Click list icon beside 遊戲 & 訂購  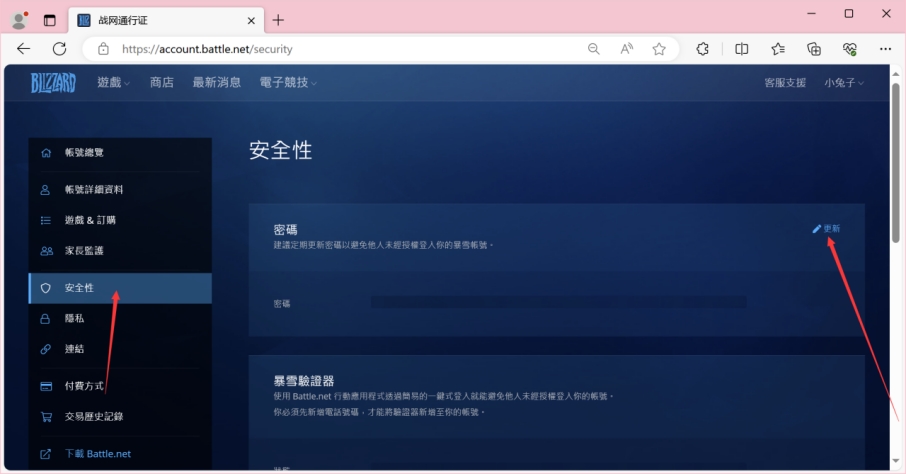point(46,220)
